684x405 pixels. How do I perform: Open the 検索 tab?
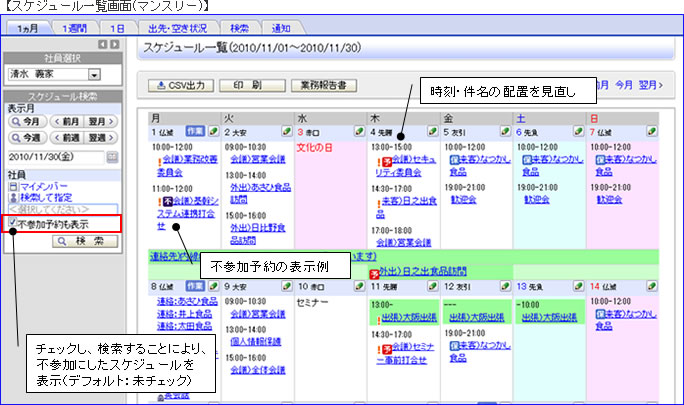(x=239, y=28)
